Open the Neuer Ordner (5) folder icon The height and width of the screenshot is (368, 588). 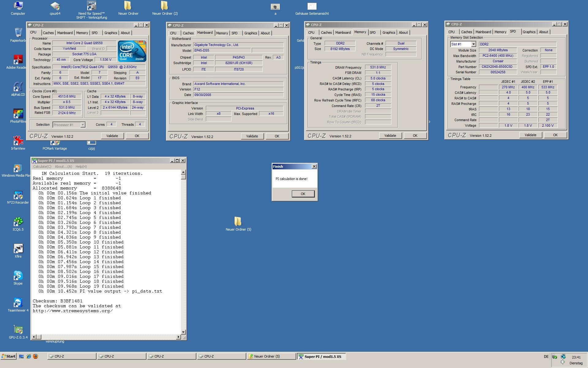coord(238,224)
